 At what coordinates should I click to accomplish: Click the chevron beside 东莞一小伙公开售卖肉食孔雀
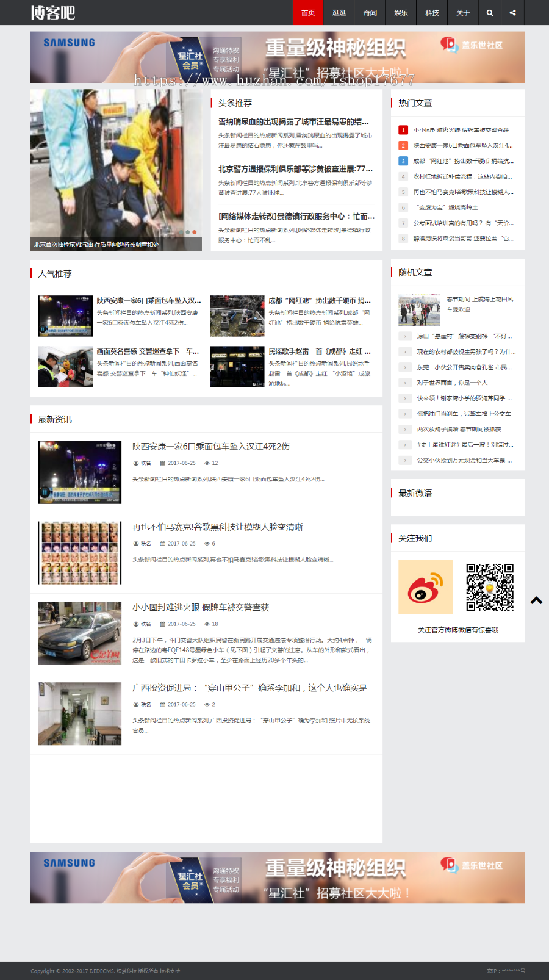tap(406, 367)
